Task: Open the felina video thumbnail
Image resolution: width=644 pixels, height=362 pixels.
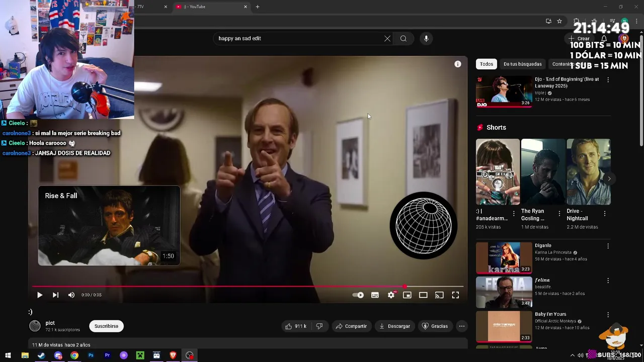Action: (504, 292)
